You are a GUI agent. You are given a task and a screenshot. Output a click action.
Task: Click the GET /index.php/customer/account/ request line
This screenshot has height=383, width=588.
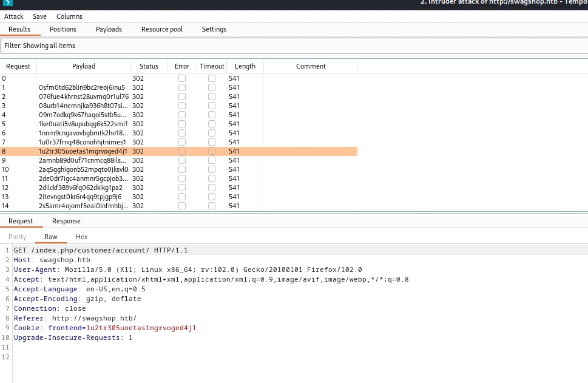[101, 250]
